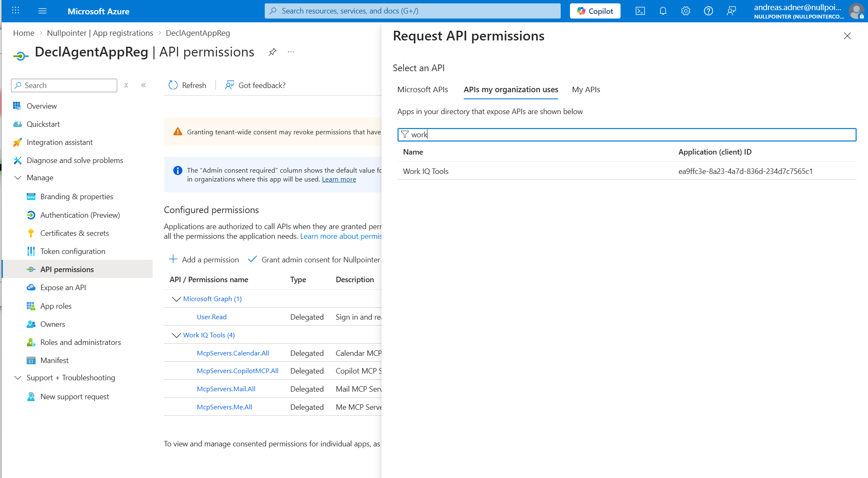Open the Azure portal hamburger menu
Image resolution: width=868 pixels, height=478 pixels.
click(x=42, y=11)
